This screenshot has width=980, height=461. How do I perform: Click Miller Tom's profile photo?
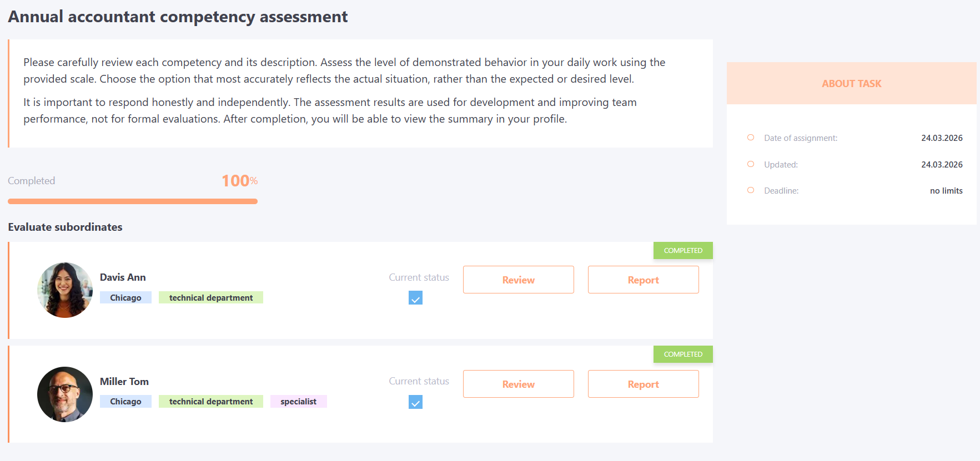pos(65,394)
